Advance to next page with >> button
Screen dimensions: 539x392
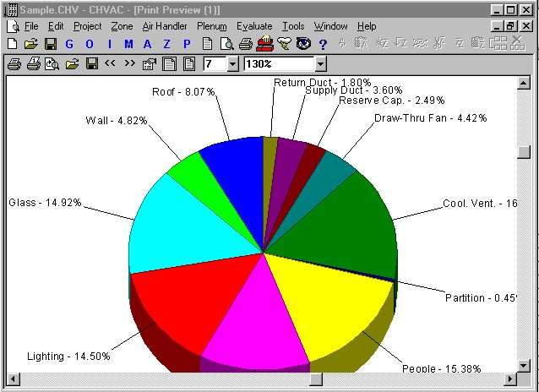129,63
